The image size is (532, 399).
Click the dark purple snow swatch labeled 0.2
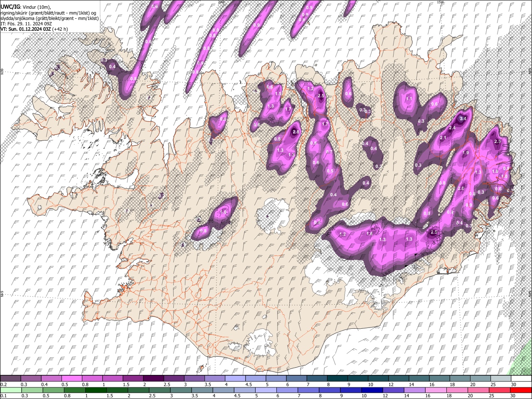pos(10,378)
